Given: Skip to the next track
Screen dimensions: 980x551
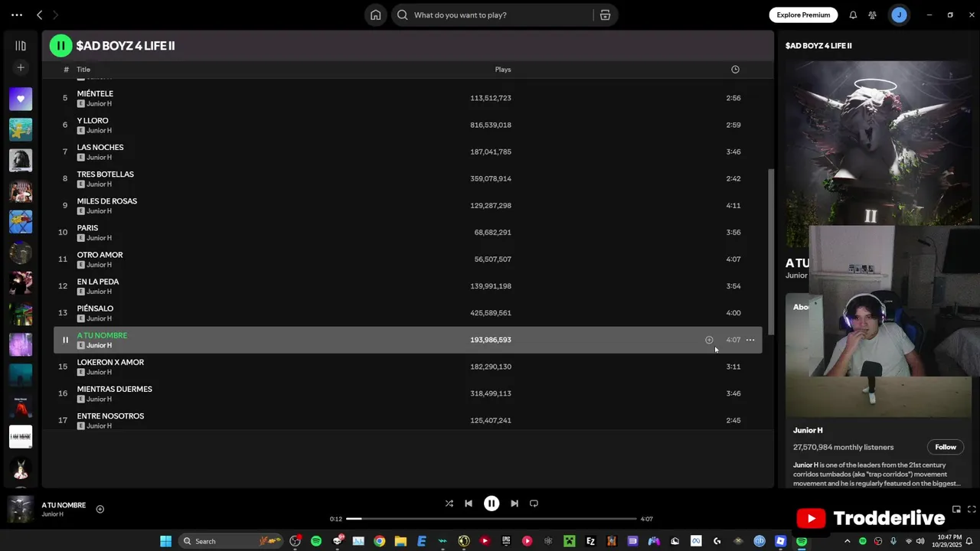Looking at the screenshot, I should pyautogui.click(x=514, y=504).
